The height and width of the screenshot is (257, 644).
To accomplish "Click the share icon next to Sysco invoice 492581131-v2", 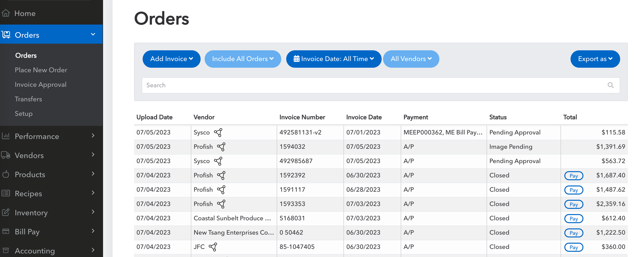I will tap(218, 133).
